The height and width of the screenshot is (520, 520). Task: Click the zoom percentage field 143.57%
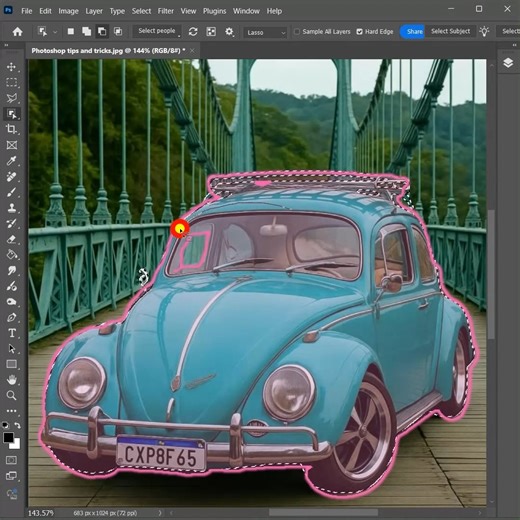pyautogui.click(x=41, y=513)
